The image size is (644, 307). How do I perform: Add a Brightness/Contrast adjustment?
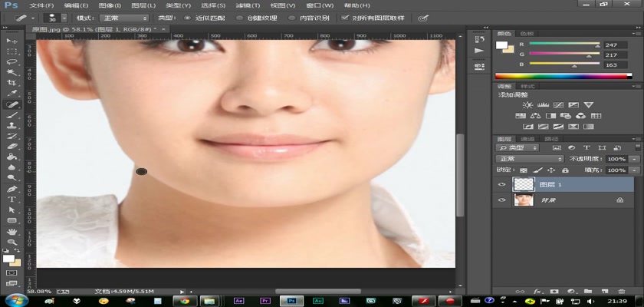tap(527, 105)
